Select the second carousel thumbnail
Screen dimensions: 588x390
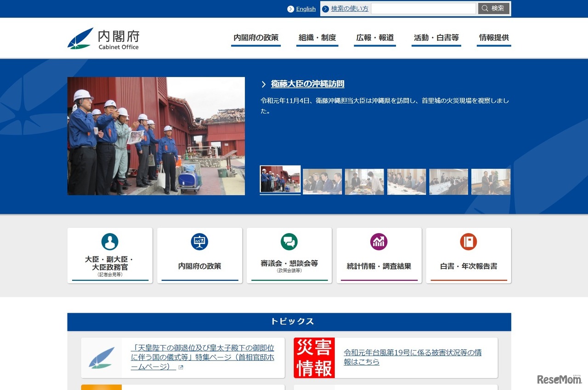coord(322,181)
